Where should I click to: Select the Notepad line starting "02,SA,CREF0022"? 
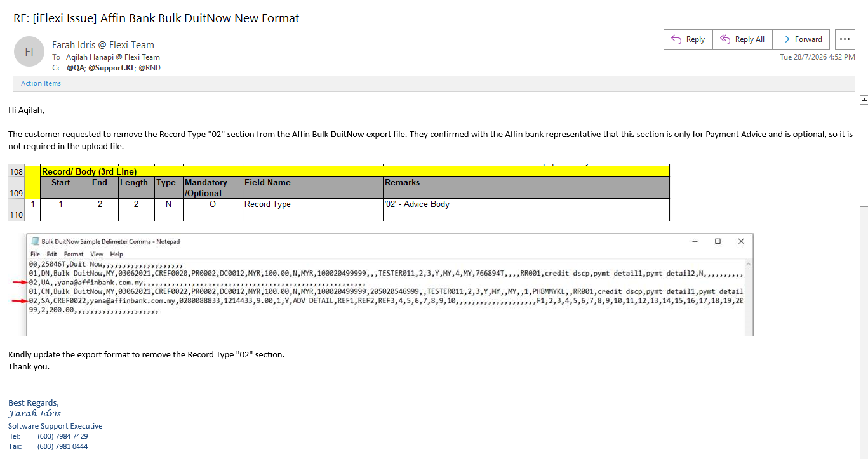(x=386, y=300)
